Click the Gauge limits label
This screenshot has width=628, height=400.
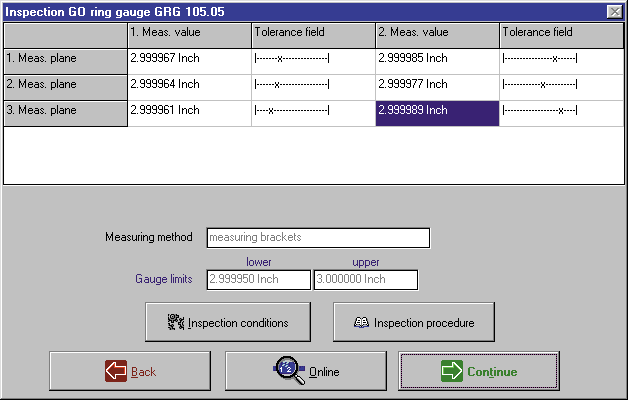(163, 279)
